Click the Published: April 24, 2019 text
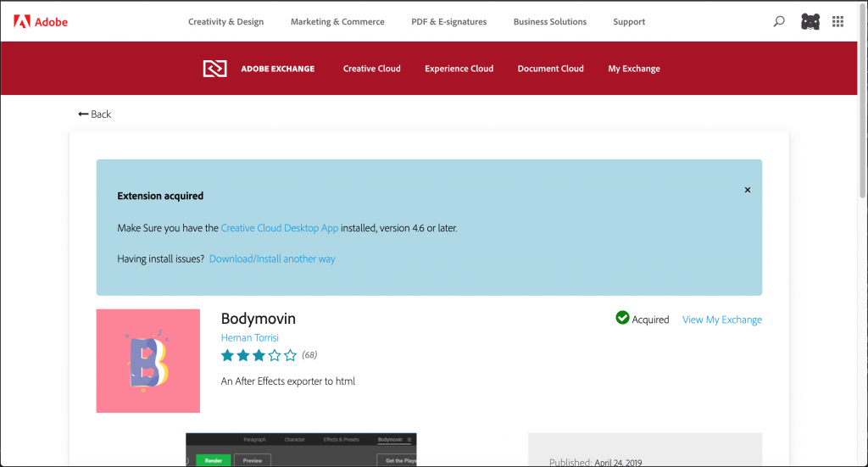The height and width of the screenshot is (467, 868). [x=596, y=462]
